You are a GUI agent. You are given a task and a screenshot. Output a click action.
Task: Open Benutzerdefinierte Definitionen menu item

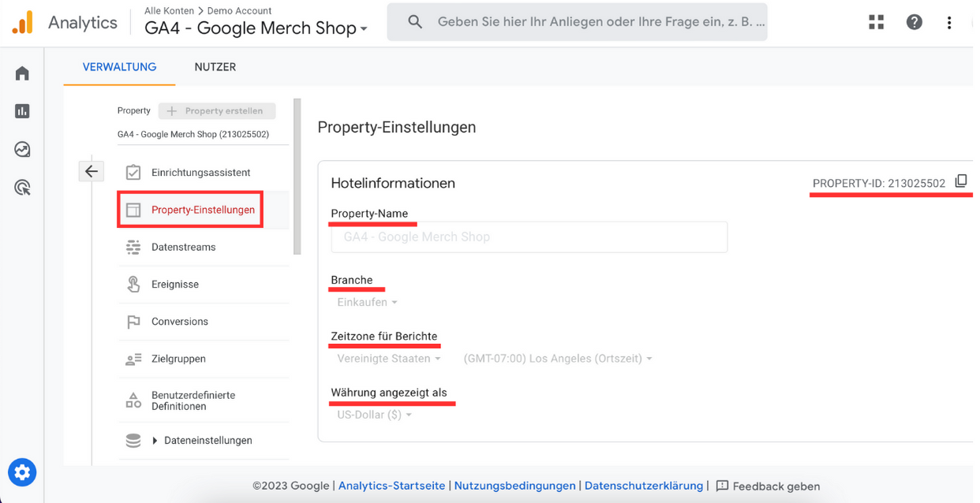tap(203, 401)
